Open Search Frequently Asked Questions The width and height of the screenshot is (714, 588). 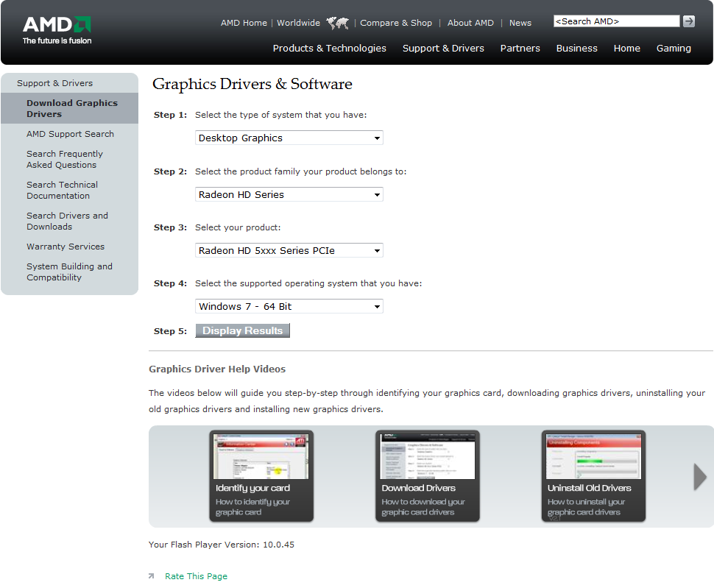tap(65, 159)
